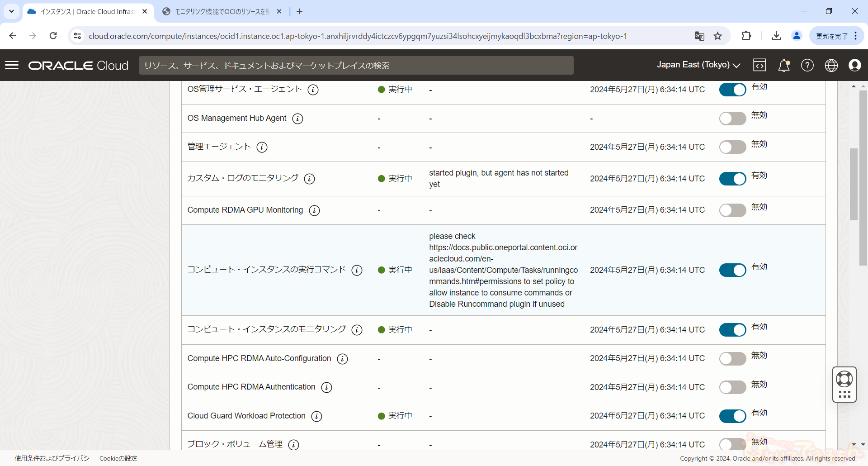Image resolution: width=868 pixels, height=466 pixels.
Task: Switch to the モニタリング機能でOCI browser tab
Action: coord(222,12)
